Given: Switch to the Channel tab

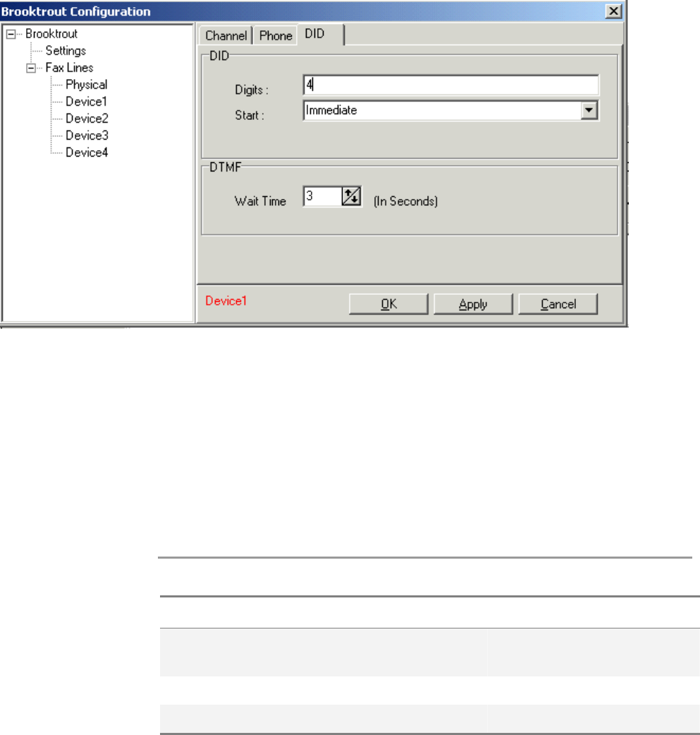Looking at the screenshot, I should click(x=226, y=36).
